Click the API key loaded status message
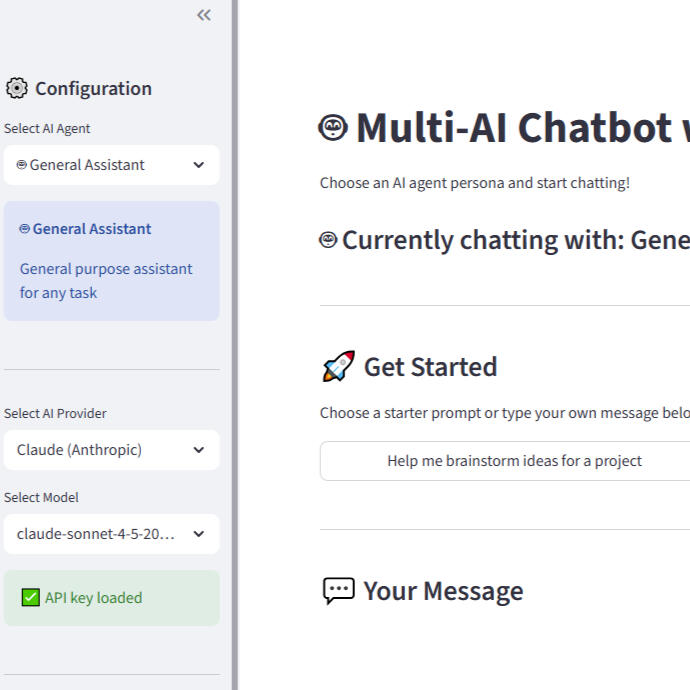 click(x=94, y=598)
